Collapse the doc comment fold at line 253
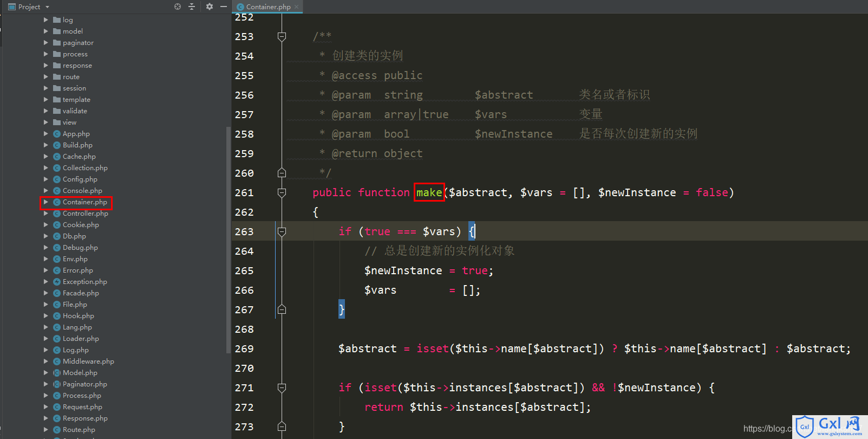868x439 pixels. tap(282, 36)
